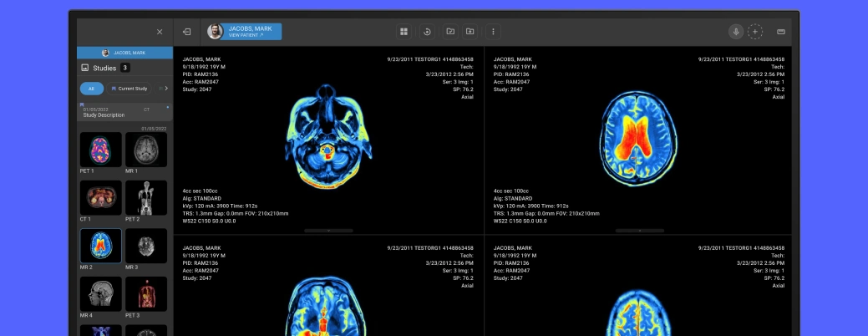The width and height of the screenshot is (868, 336).
Task: Click the reset rotation circular arrow icon
Action: (x=428, y=32)
